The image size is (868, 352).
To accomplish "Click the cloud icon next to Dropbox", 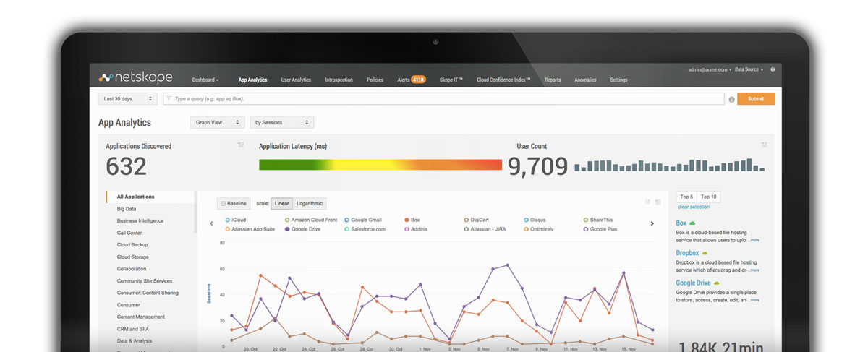I will [705, 253].
